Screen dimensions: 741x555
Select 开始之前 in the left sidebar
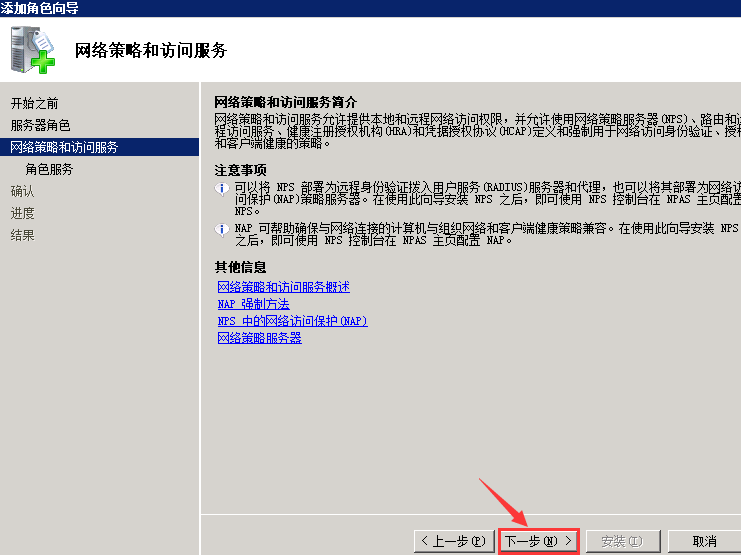[35, 103]
